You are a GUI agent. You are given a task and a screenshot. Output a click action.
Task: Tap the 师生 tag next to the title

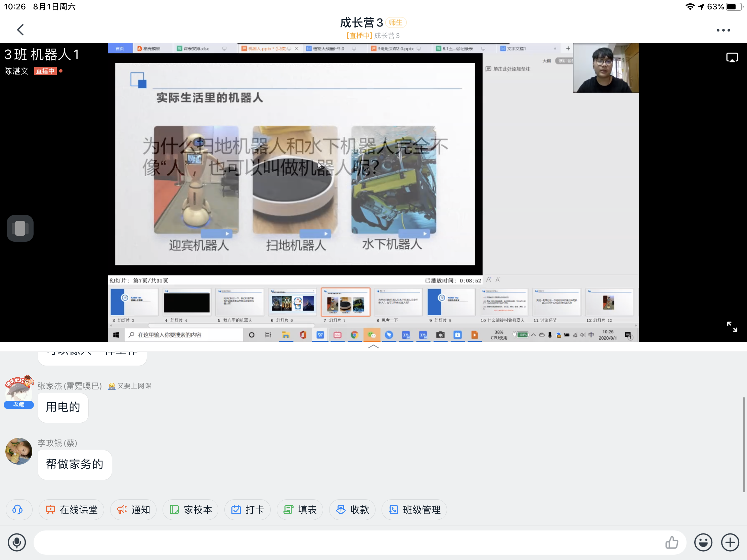[395, 22]
